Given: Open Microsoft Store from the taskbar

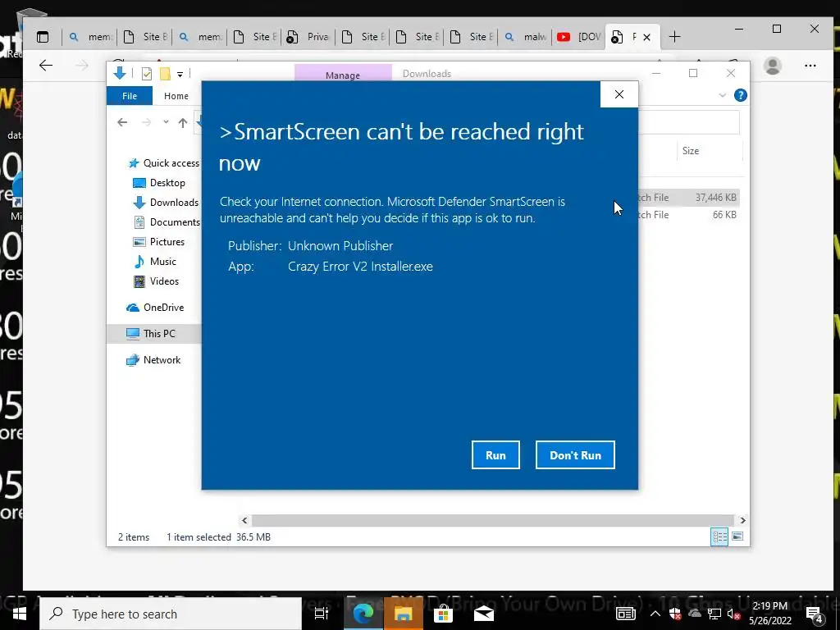Looking at the screenshot, I should coord(443,614).
